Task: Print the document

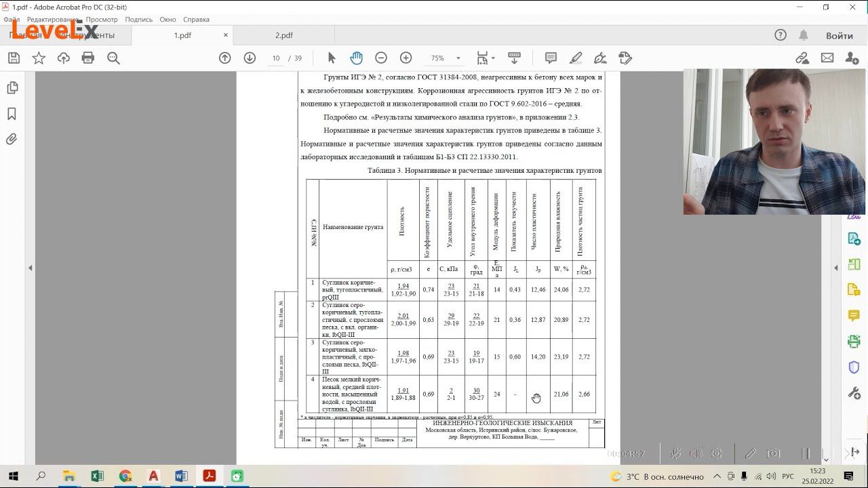Action: click(x=88, y=58)
